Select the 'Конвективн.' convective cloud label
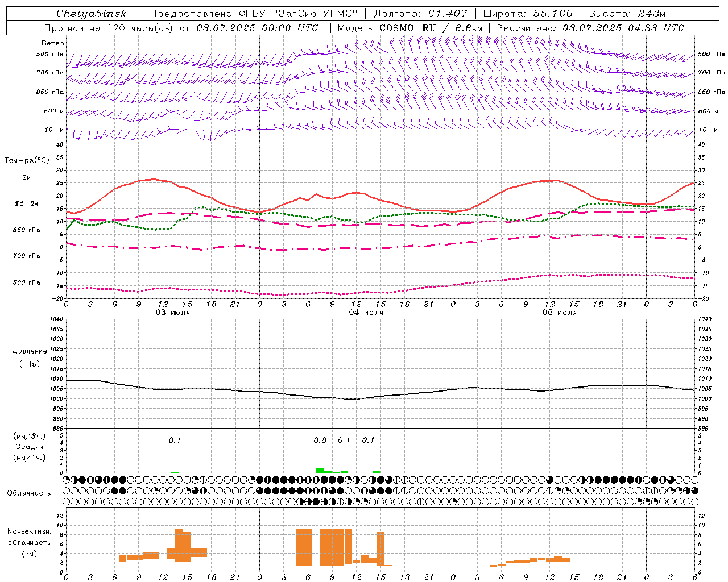 pyautogui.click(x=30, y=531)
